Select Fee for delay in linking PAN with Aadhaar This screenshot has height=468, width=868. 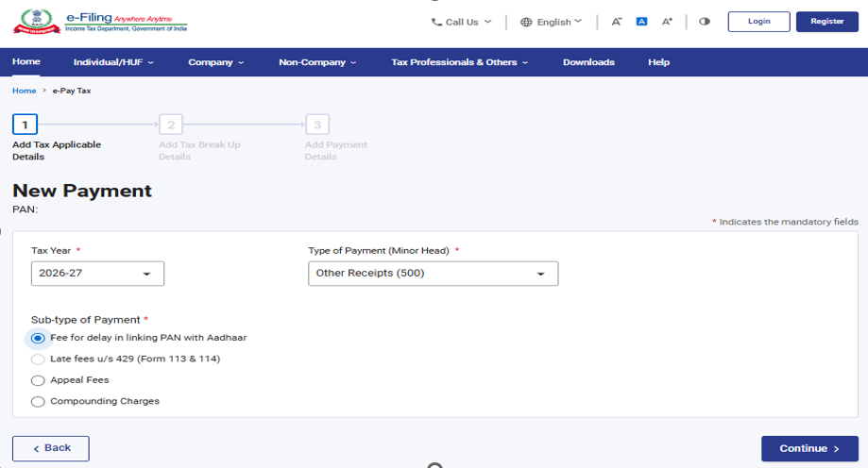click(x=38, y=338)
